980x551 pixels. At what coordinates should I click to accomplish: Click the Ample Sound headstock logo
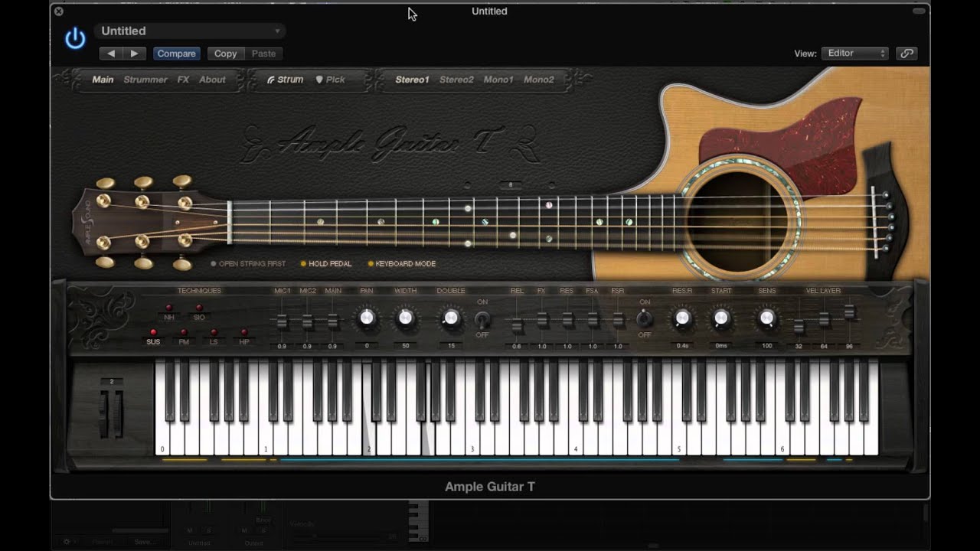click(x=87, y=223)
